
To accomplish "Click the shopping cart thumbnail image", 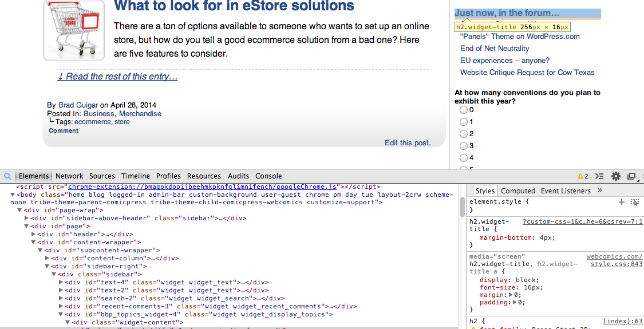I will (74, 30).
